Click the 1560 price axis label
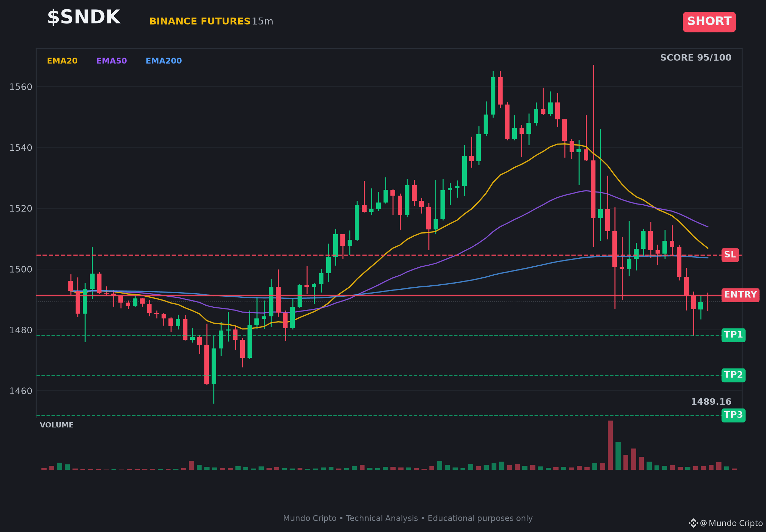This screenshot has width=766, height=532. pyautogui.click(x=21, y=87)
